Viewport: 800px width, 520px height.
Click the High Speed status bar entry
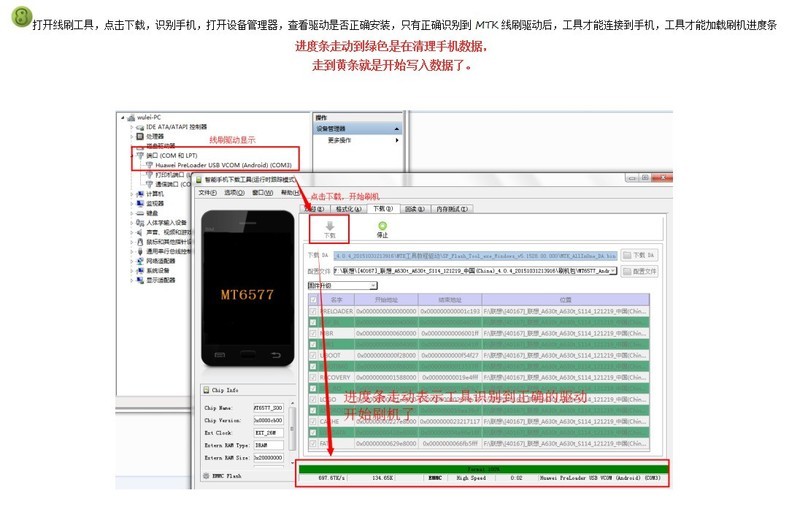point(471,478)
